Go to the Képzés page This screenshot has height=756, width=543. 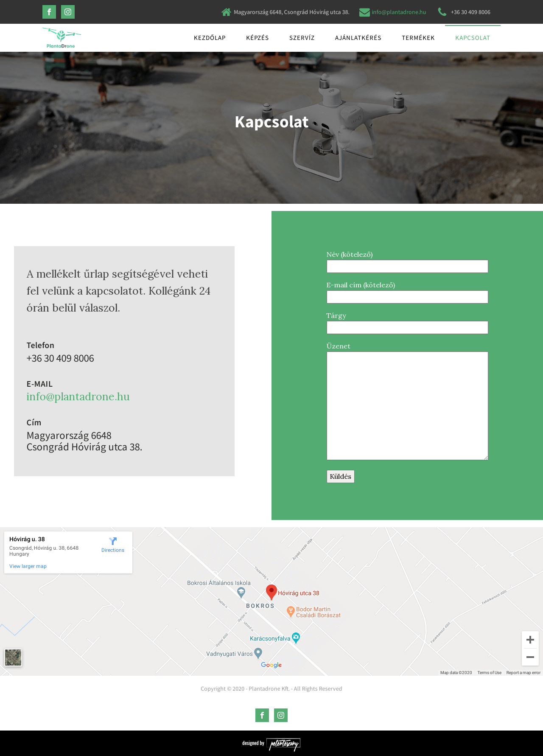tap(258, 38)
